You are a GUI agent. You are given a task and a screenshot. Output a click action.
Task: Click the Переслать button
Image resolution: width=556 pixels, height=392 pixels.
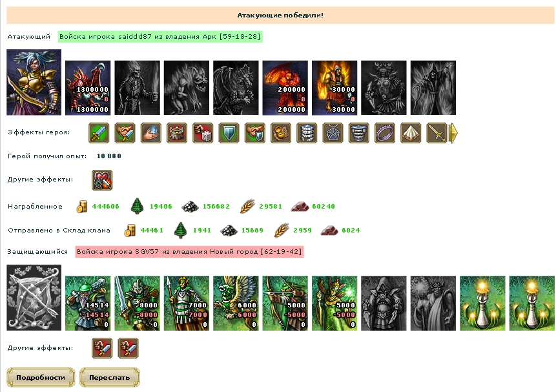click(110, 377)
